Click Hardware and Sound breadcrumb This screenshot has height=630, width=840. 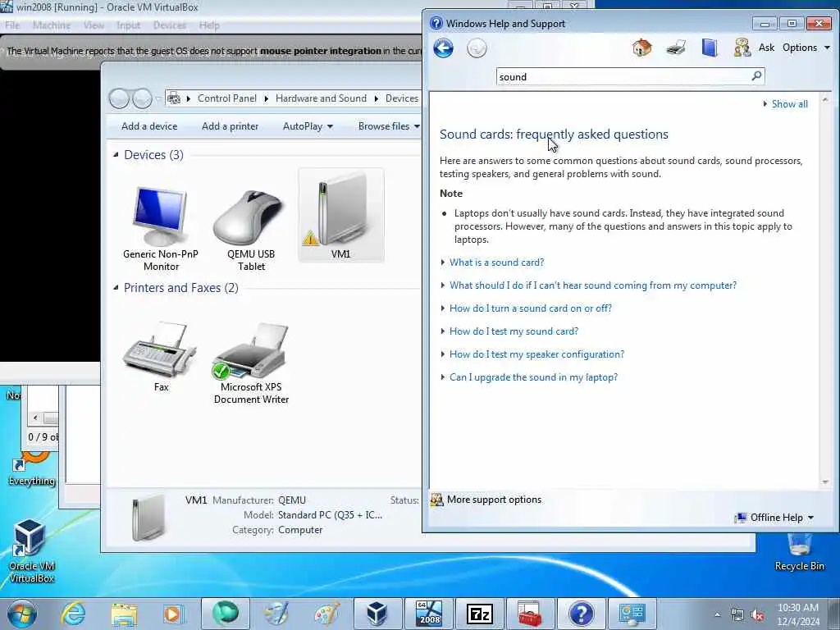pos(321,98)
